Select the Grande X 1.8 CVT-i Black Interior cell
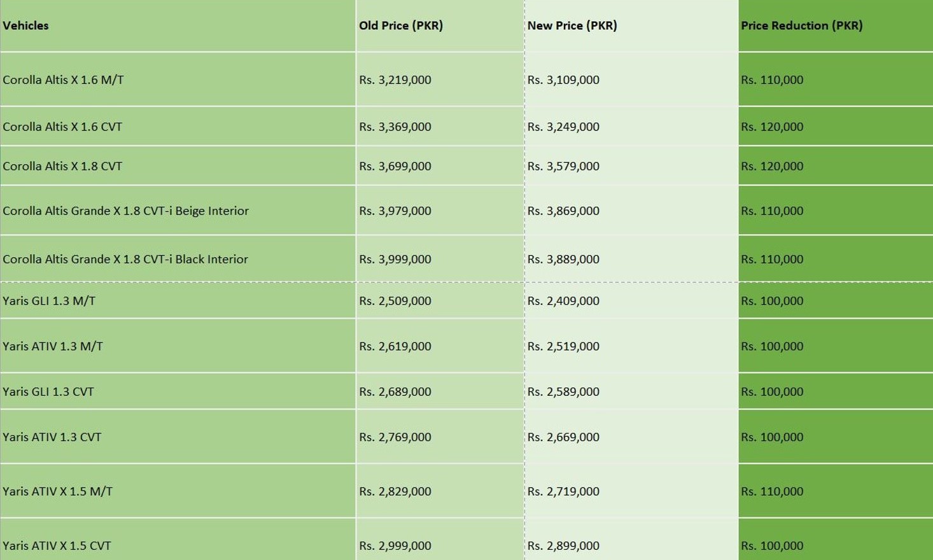 click(x=178, y=259)
